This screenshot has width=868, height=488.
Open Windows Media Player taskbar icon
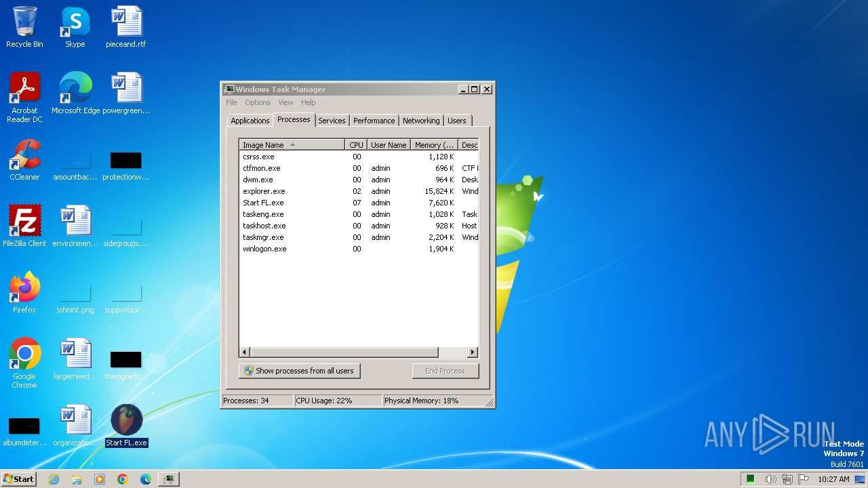pos(100,479)
